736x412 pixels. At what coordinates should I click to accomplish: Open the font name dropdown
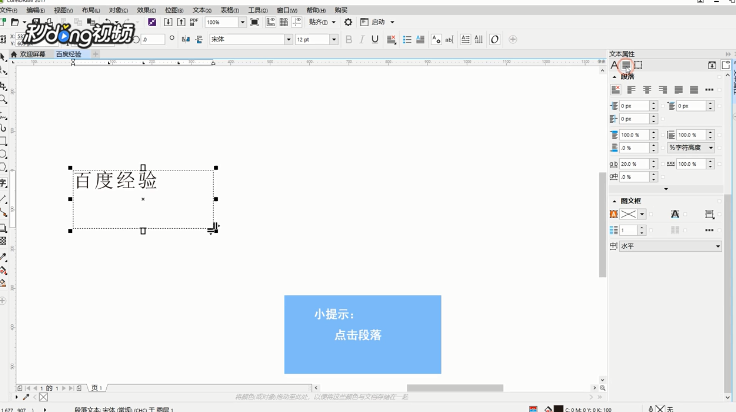point(288,39)
